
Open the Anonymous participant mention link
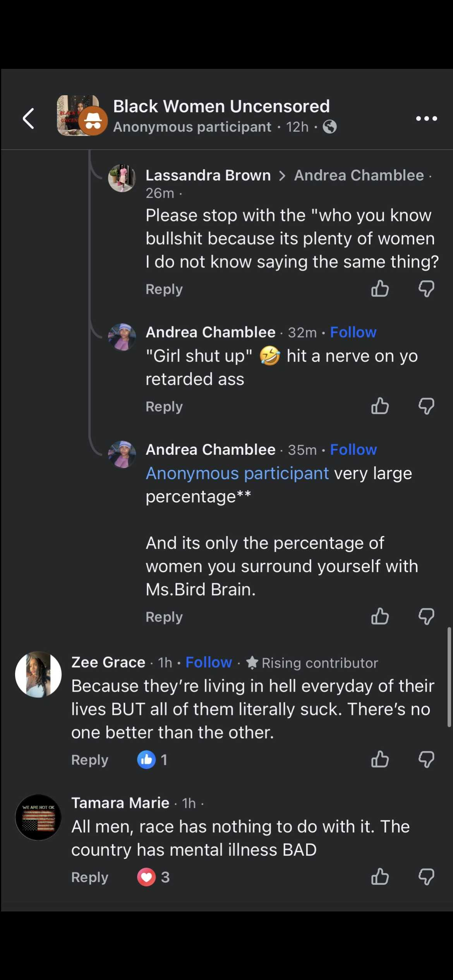point(237,473)
